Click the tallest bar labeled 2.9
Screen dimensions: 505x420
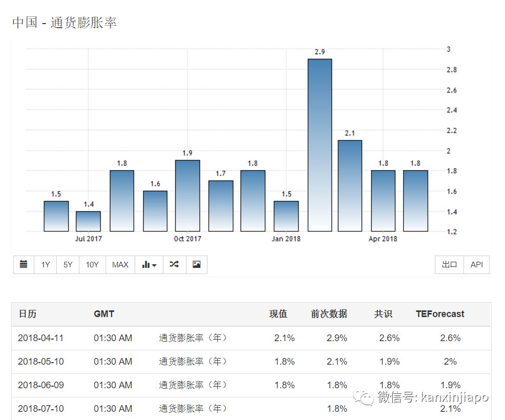(x=320, y=145)
